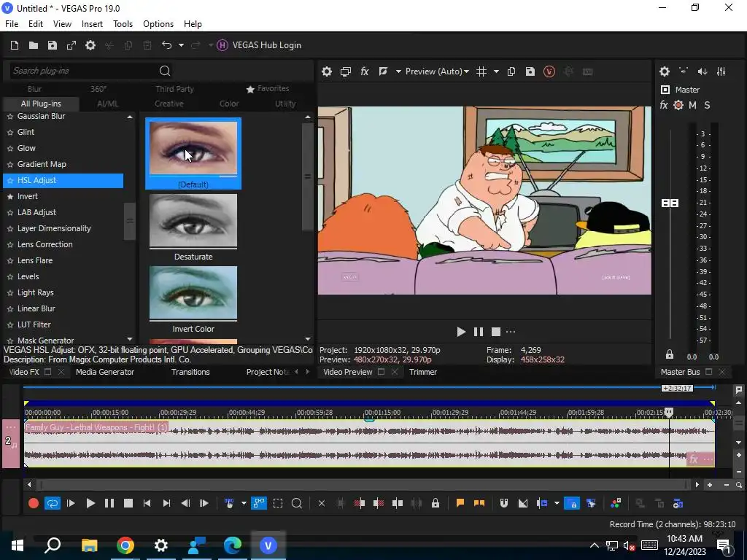Save the project with the floppy disk icon
Image resolution: width=747 pixels, height=560 pixels.
[53, 45]
